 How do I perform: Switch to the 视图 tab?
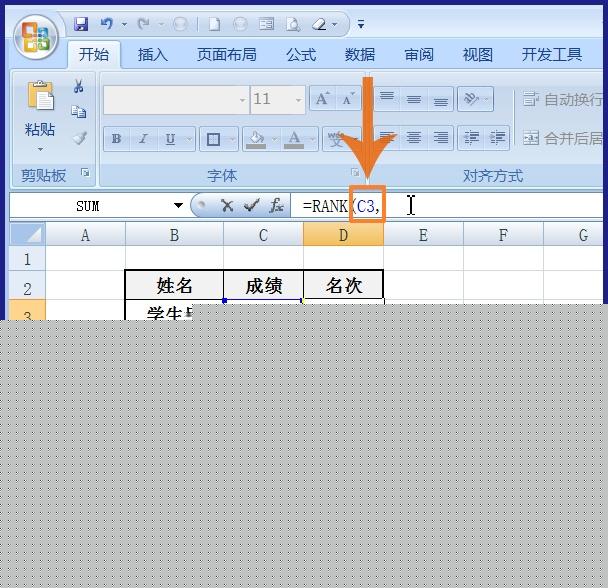[x=478, y=55]
